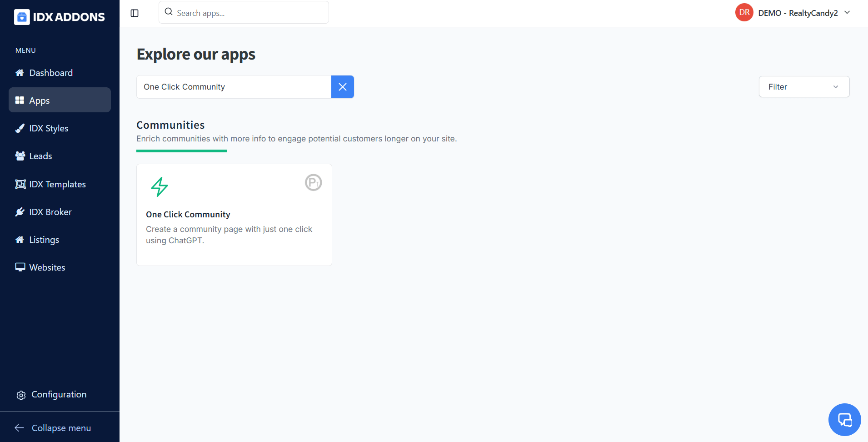Image resolution: width=868 pixels, height=442 pixels.
Task: Open Dashboard from the sidebar
Action: coord(51,73)
